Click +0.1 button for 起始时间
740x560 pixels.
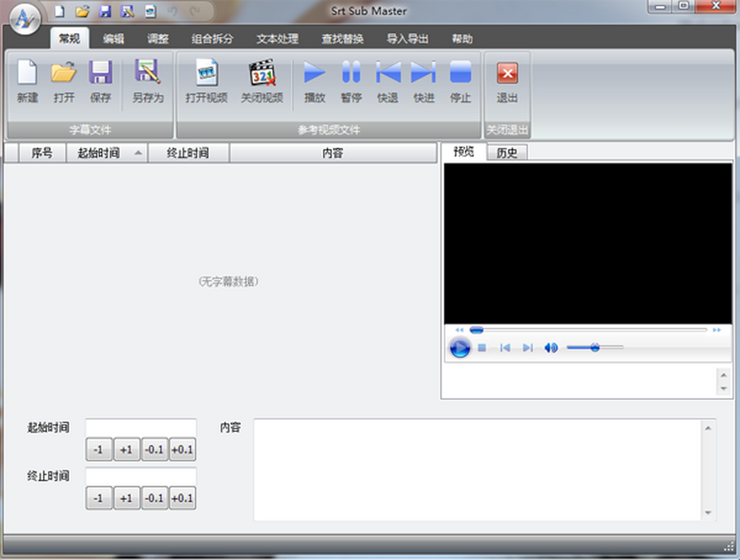coord(182,450)
